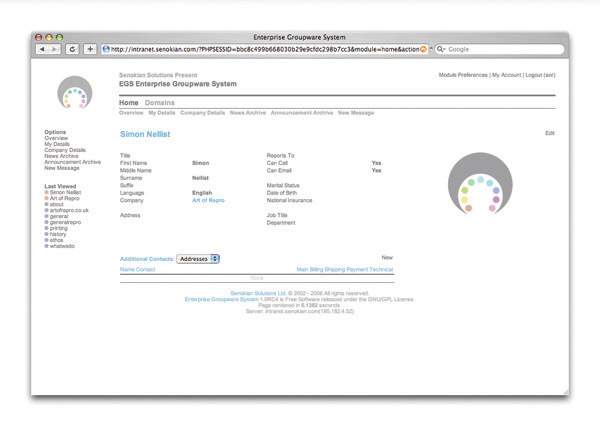Click the browser forward arrow button
600x425 pixels.
tap(54, 49)
